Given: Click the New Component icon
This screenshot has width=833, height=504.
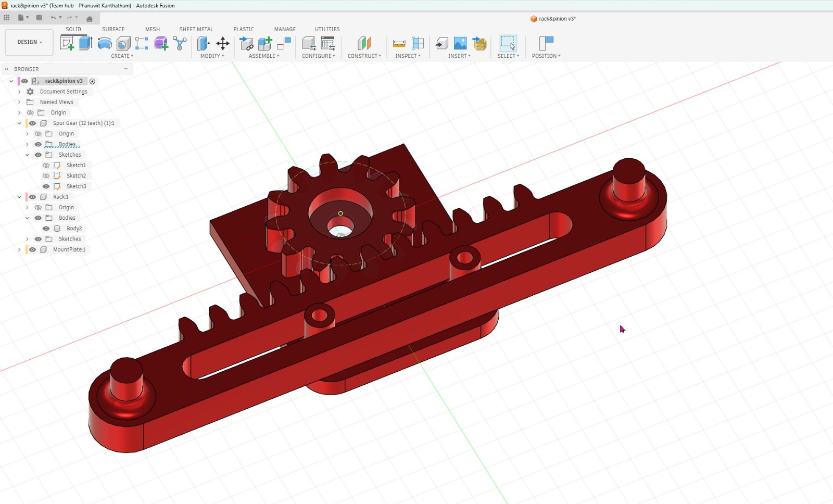Looking at the screenshot, I should pyautogui.click(x=265, y=43).
